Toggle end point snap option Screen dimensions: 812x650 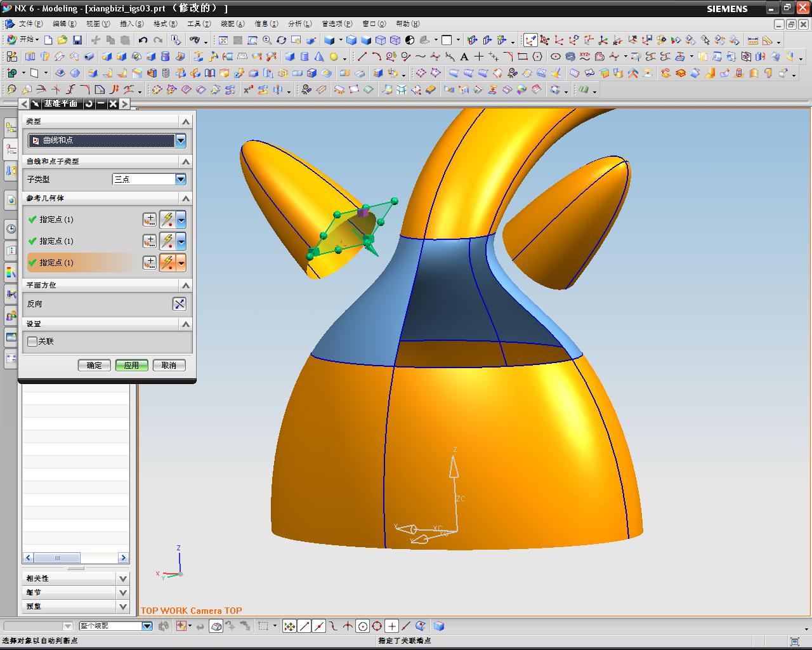(x=304, y=627)
